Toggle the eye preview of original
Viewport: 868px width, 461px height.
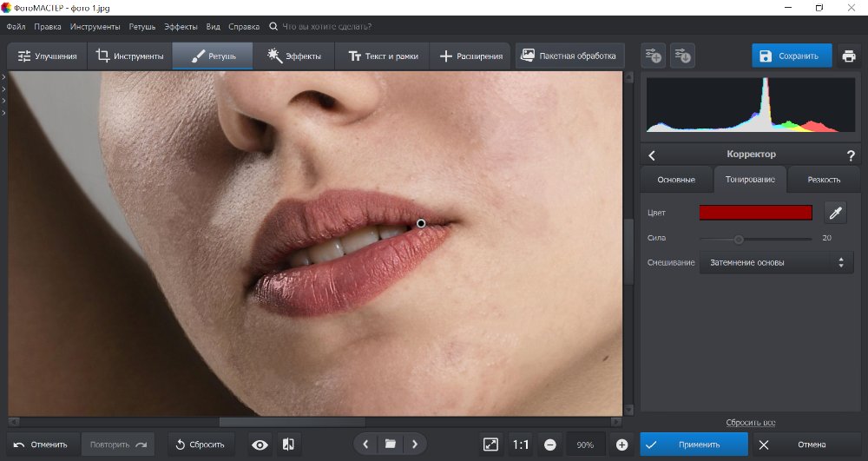(x=260, y=445)
